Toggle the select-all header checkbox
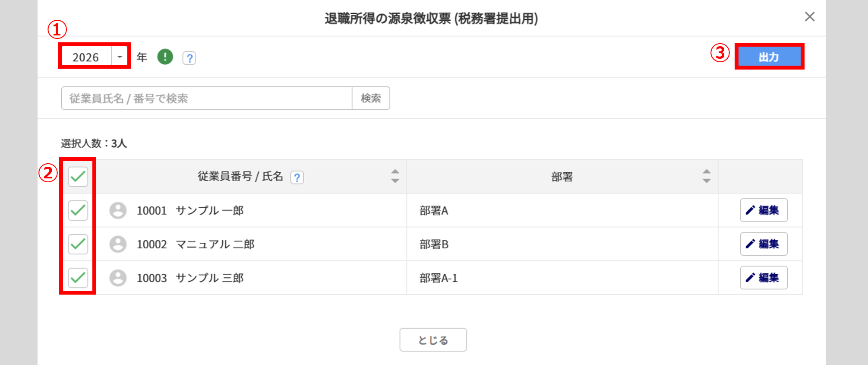Screen dimensions: 868x365 (x=78, y=177)
